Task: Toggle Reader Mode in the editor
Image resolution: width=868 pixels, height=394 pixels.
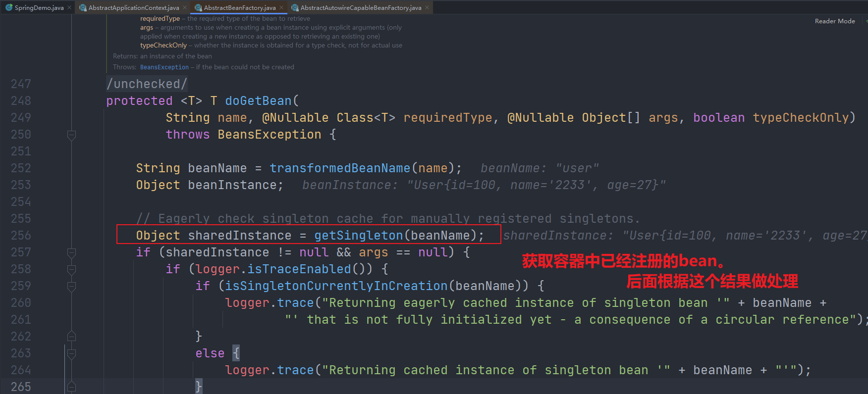Action: pyautogui.click(x=835, y=21)
